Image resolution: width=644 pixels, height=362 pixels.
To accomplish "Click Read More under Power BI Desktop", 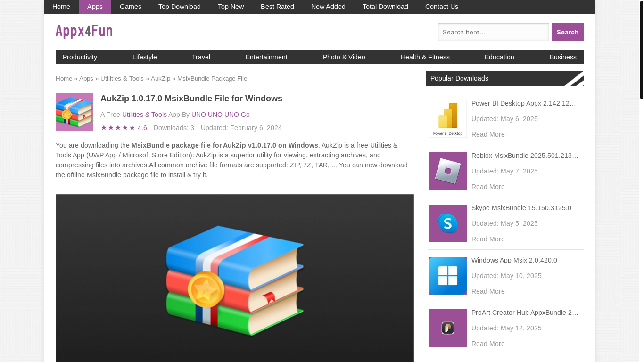I will tap(488, 134).
